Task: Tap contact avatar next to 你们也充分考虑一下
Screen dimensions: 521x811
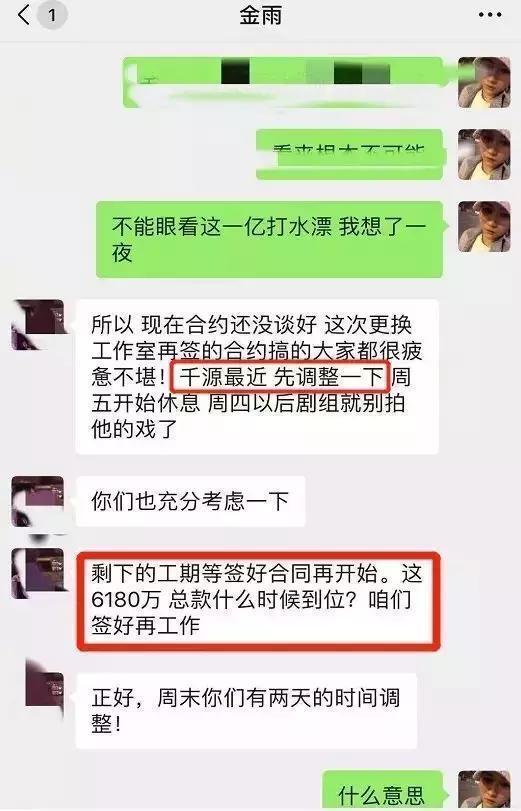Action: pyautogui.click(x=38, y=501)
